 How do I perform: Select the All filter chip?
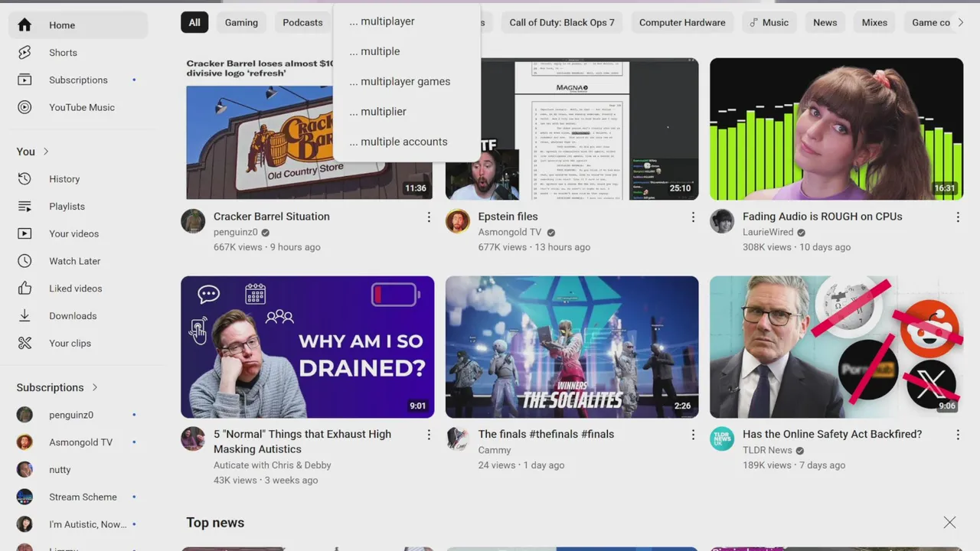click(x=194, y=22)
